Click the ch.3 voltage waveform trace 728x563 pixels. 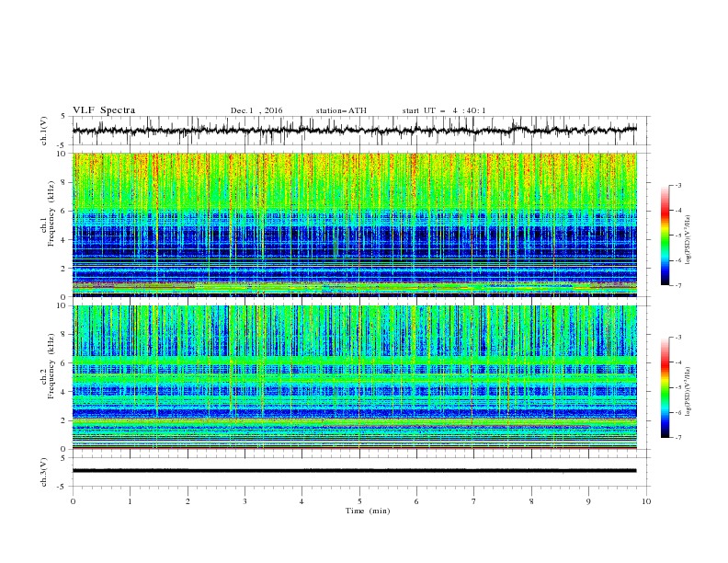click(355, 471)
